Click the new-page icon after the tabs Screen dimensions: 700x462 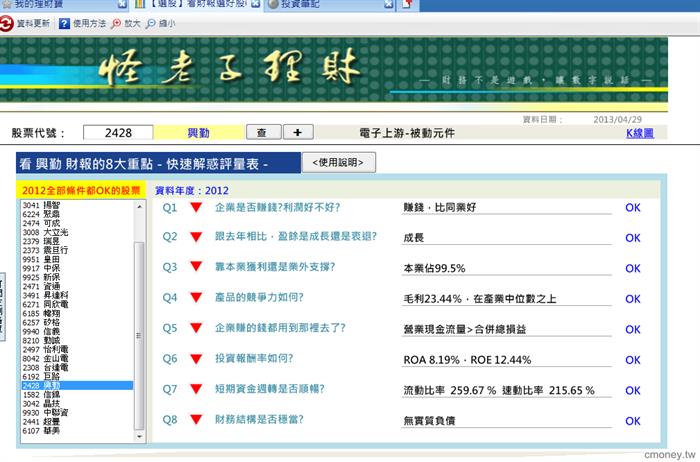(407, 4)
